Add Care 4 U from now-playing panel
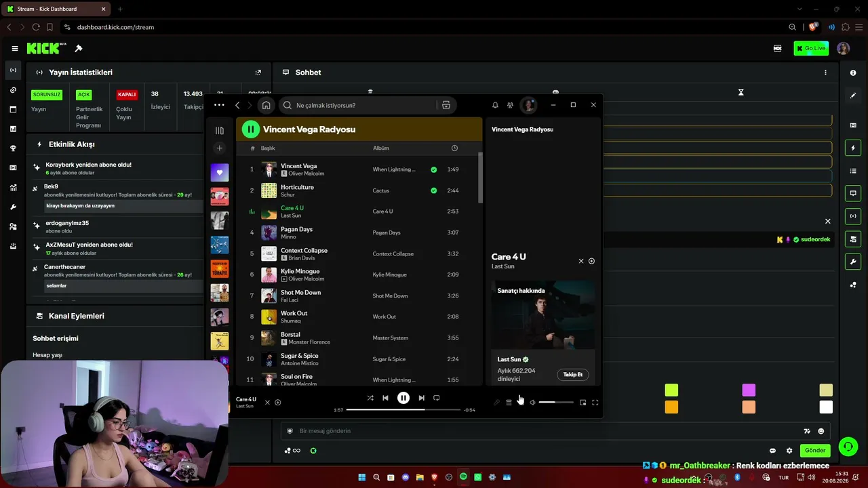The image size is (868, 488). point(591,261)
